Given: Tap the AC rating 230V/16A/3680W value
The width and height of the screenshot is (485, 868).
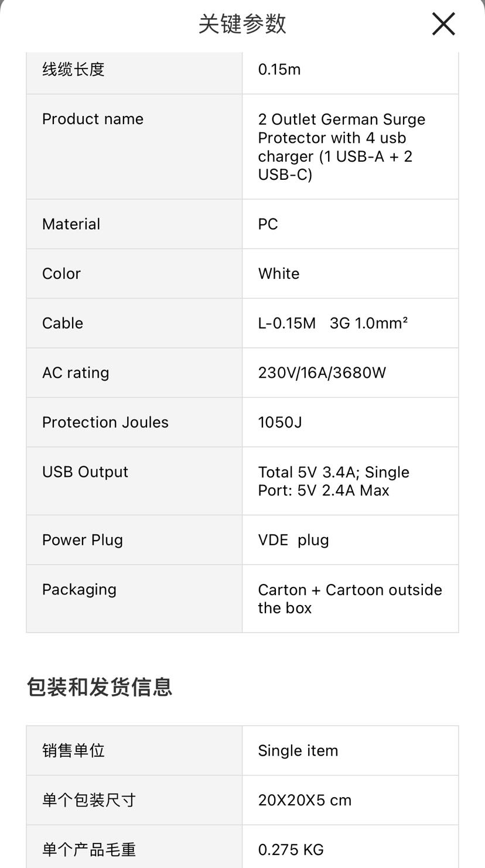Looking at the screenshot, I should pyautogui.click(x=322, y=373).
